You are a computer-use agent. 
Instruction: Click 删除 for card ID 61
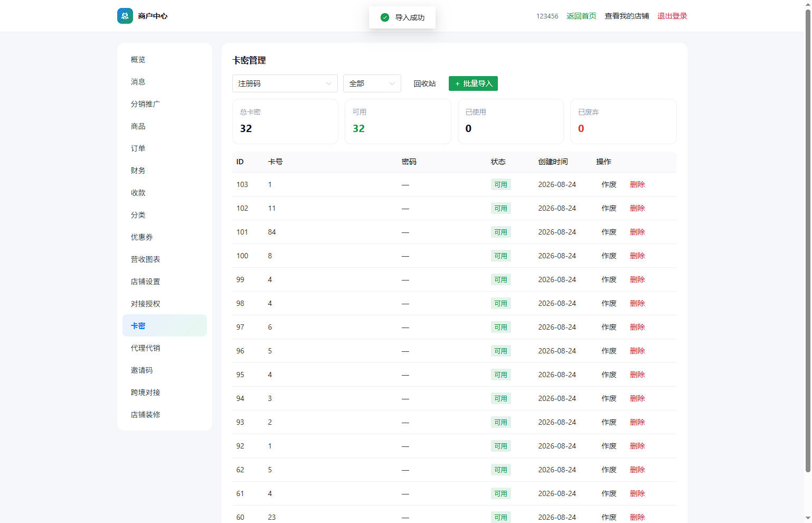(x=637, y=493)
